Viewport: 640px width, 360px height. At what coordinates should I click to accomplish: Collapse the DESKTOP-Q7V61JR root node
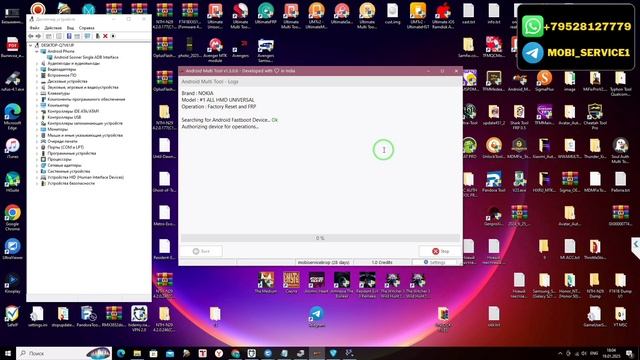pyautogui.click(x=31, y=45)
